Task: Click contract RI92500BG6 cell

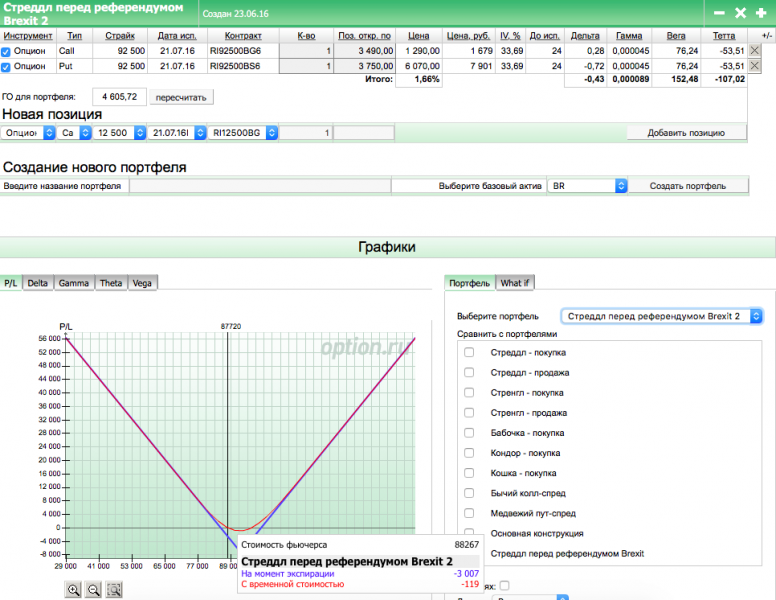Action: tap(243, 50)
